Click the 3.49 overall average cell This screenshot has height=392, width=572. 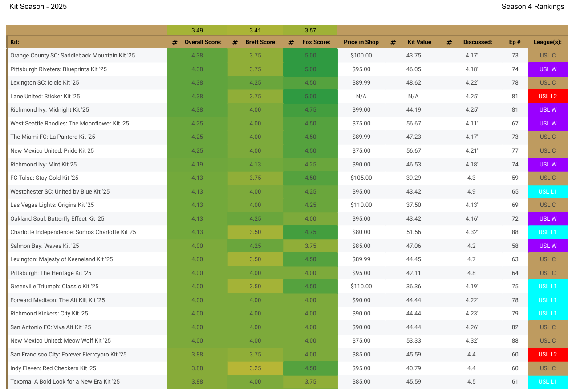point(197,31)
